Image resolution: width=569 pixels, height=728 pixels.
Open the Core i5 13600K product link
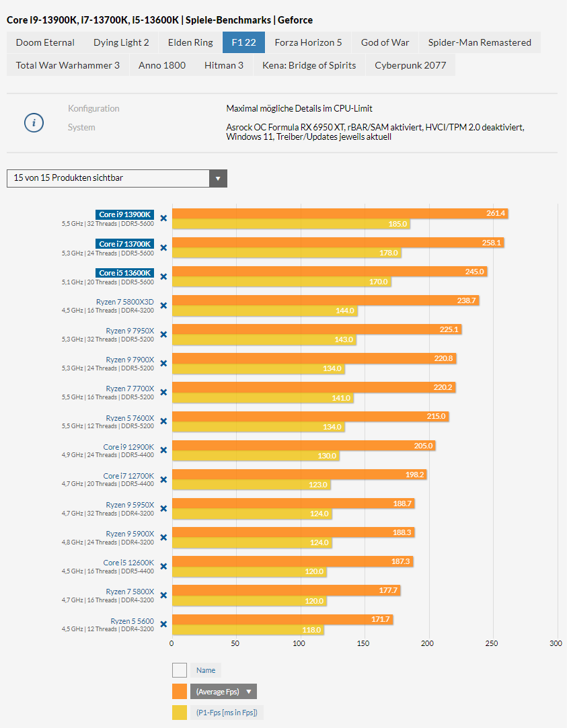125,273
